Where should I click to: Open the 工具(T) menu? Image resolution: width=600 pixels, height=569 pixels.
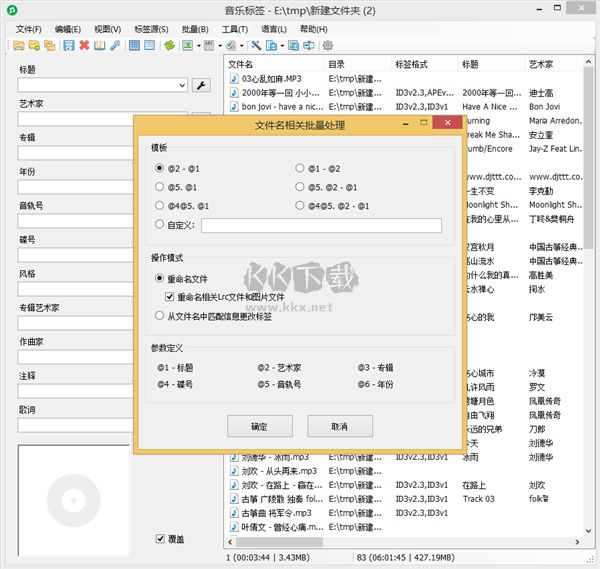(235, 29)
